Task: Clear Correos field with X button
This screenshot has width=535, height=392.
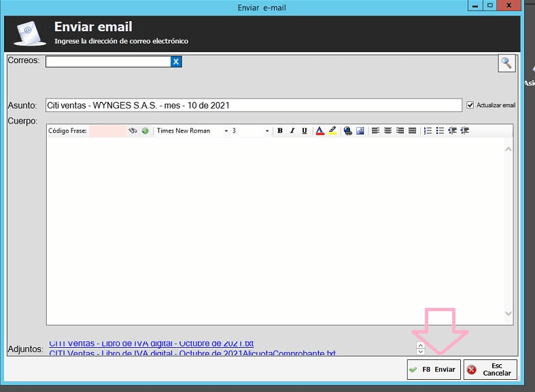Action: point(176,62)
